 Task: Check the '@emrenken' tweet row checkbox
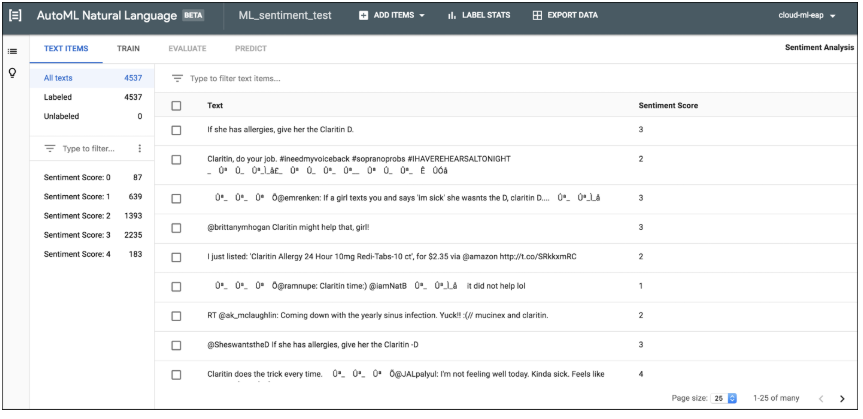[x=176, y=198]
